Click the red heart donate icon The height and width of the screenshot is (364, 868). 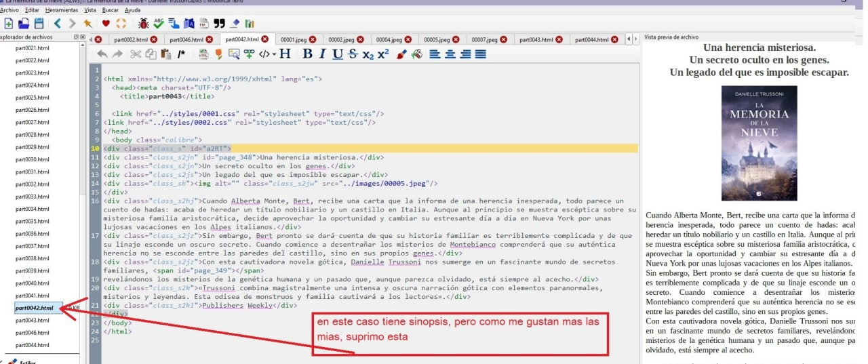[106, 24]
